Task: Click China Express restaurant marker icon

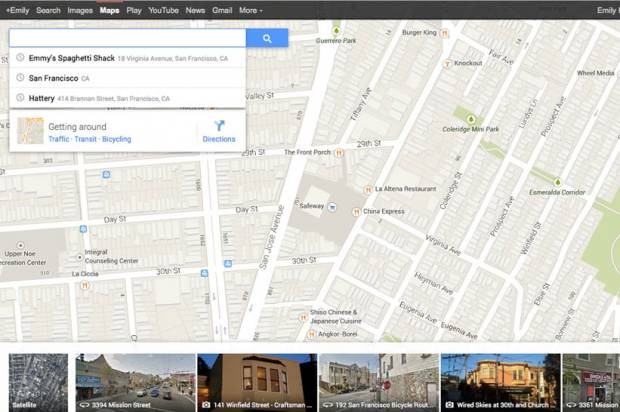Action: 356,212
